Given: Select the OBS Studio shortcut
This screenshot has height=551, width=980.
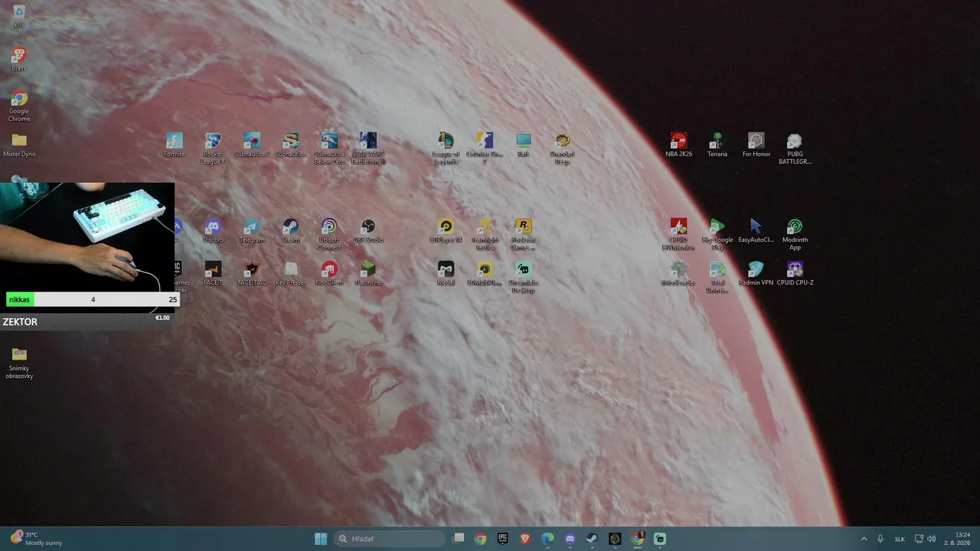Looking at the screenshot, I should click(368, 230).
